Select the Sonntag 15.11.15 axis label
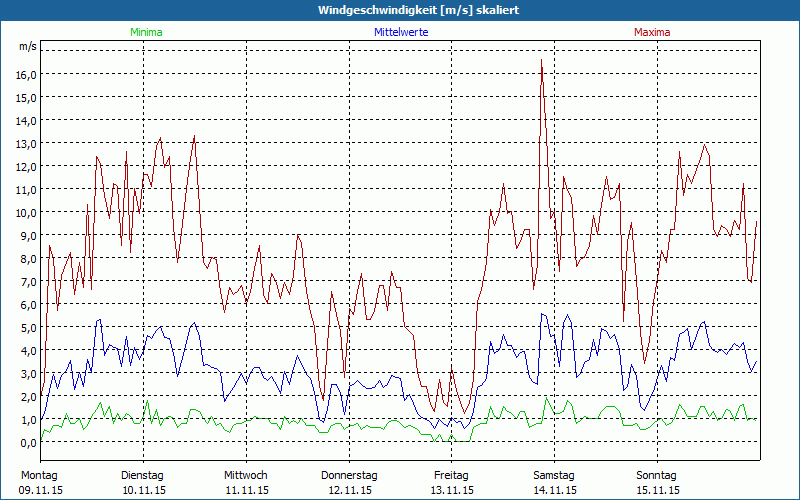This screenshot has width=800, height=500. pos(657,483)
